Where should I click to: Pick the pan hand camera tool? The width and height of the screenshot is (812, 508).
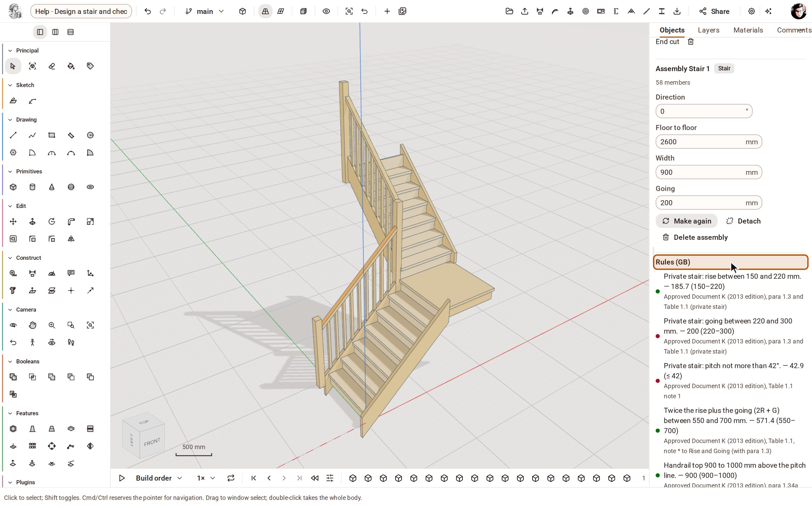point(32,325)
